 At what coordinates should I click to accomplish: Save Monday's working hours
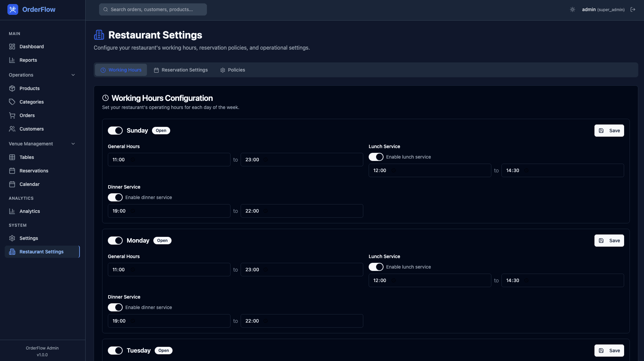coord(609,241)
